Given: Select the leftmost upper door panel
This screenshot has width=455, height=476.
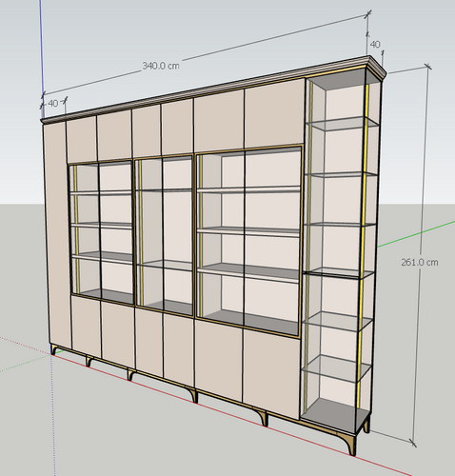Looking at the screenshot, I should click(x=81, y=139).
